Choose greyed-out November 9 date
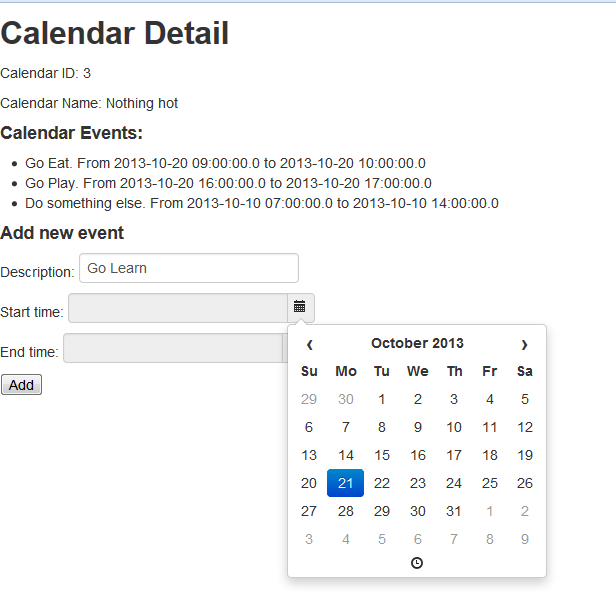This screenshot has width=616, height=603. click(525, 539)
